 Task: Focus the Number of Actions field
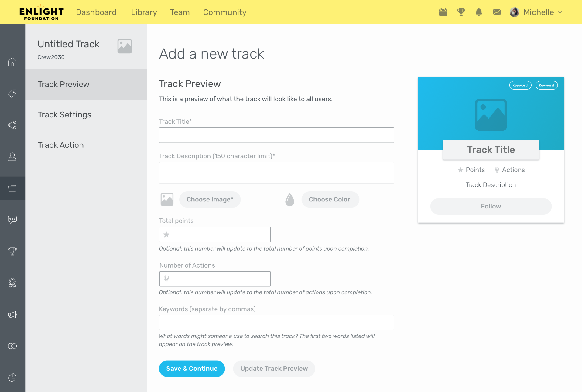(x=215, y=279)
